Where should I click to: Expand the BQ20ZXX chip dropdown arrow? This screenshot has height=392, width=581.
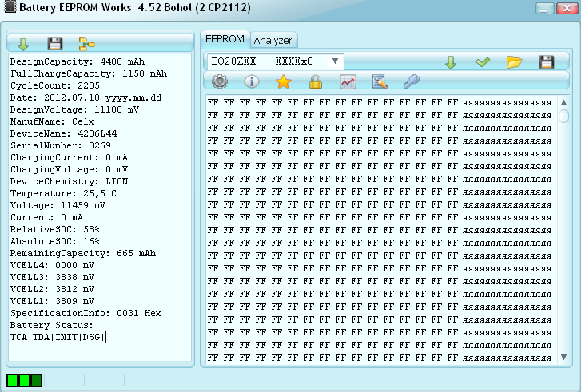(x=336, y=61)
